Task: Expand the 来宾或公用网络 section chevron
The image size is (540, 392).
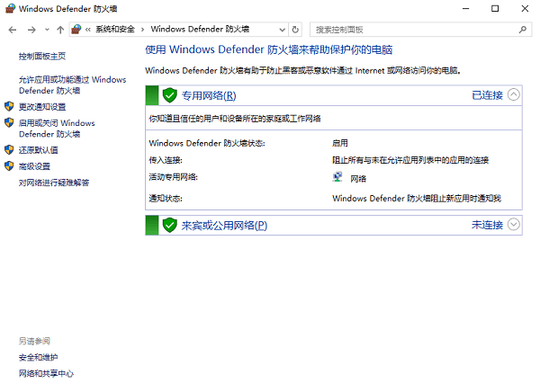Action: [514, 225]
